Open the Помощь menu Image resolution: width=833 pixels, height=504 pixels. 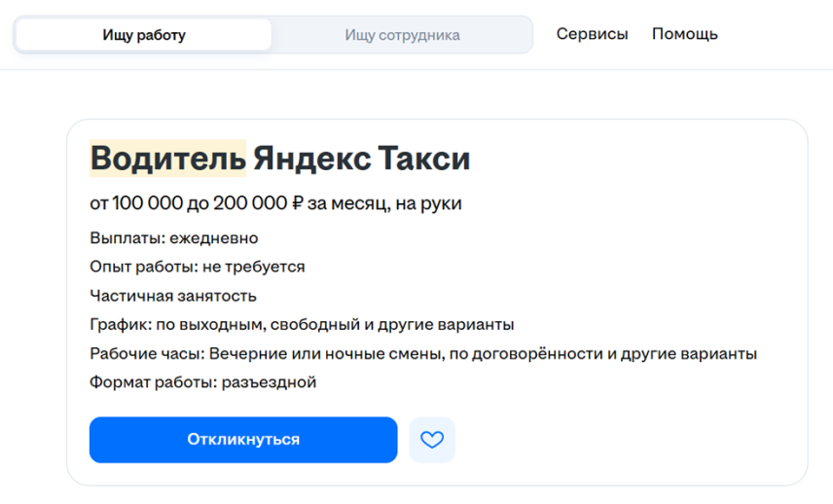[685, 34]
